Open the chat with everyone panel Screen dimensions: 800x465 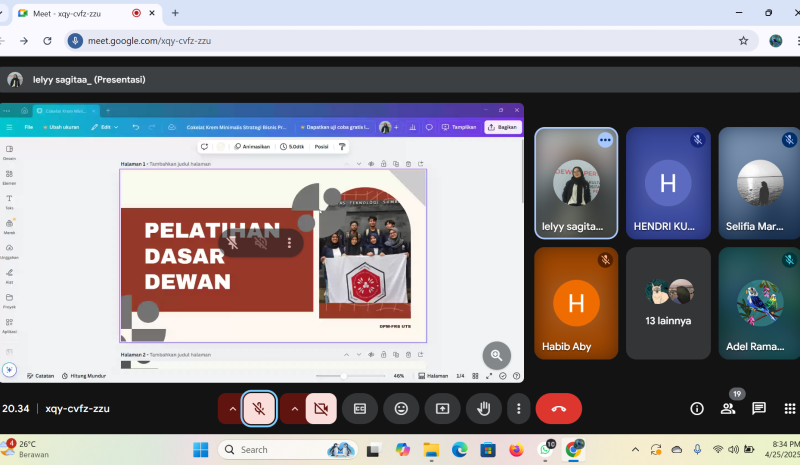click(x=759, y=408)
